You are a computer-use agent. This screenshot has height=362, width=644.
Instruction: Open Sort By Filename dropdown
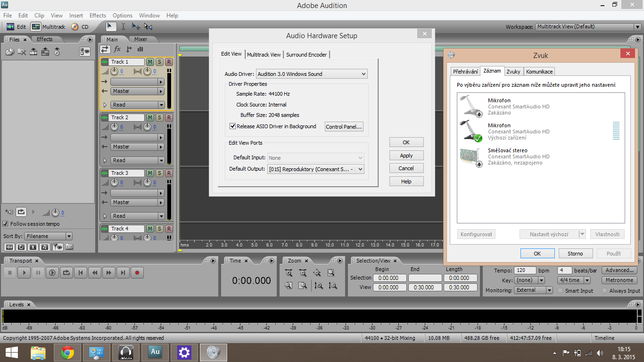coord(48,236)
